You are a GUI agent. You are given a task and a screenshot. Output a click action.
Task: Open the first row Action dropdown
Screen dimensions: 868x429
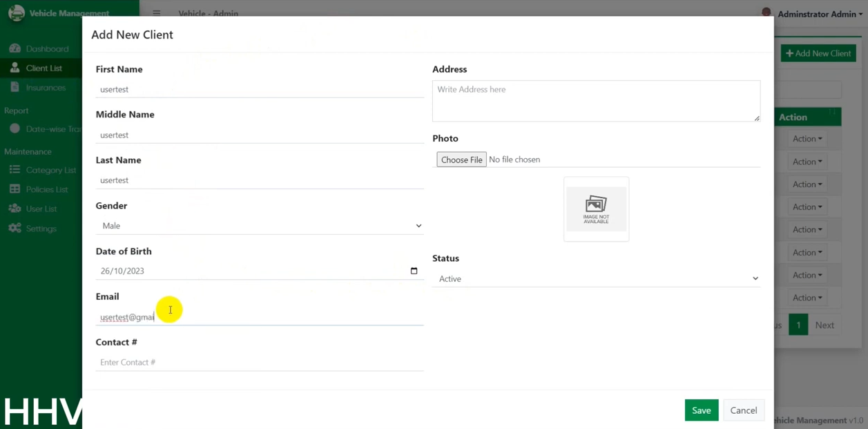point(807,139)
